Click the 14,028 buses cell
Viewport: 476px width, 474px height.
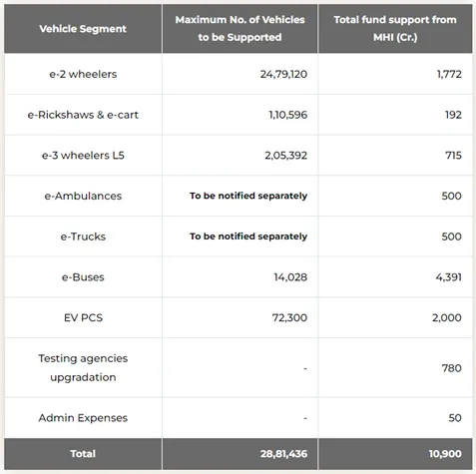point(290,277)
